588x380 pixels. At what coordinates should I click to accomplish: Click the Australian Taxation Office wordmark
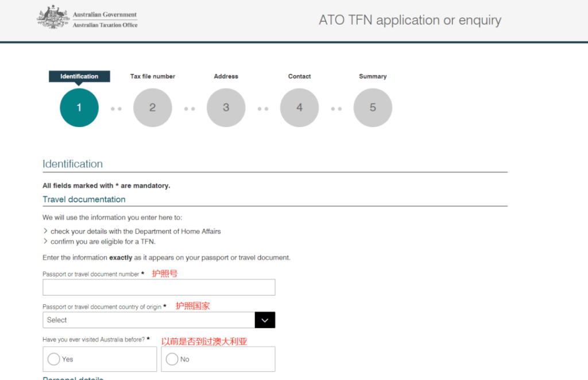point(105,25)
